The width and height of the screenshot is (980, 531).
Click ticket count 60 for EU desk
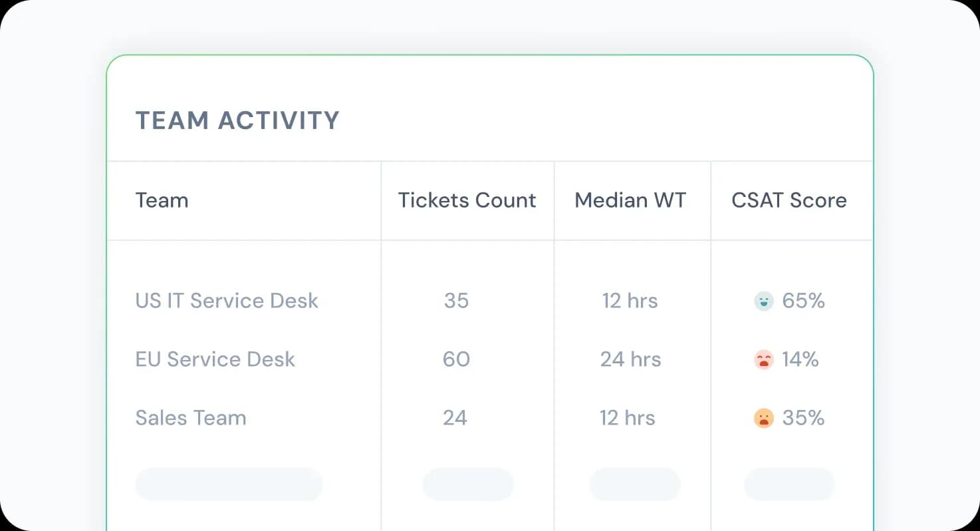tap(456, 359)
